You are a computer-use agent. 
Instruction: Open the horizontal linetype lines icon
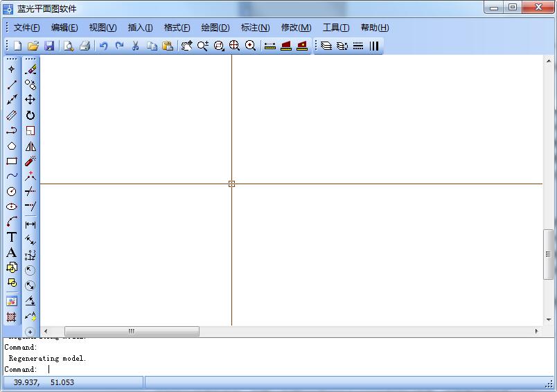(x=358, y=46)
